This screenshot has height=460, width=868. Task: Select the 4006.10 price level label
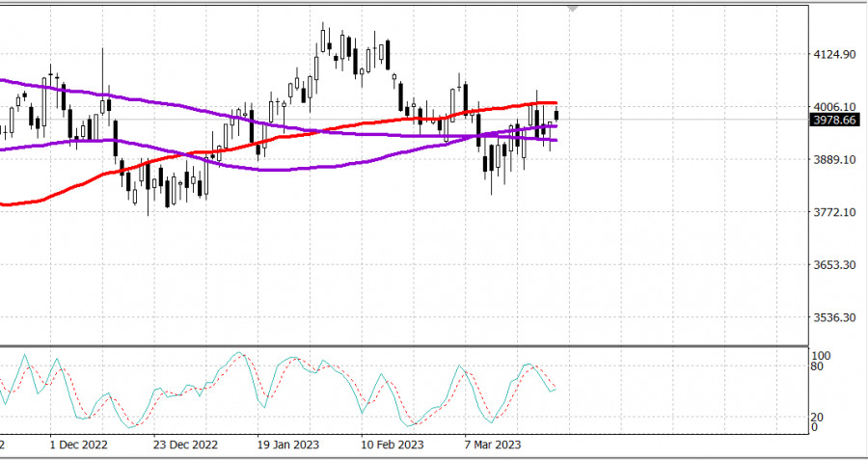(835, 108)
